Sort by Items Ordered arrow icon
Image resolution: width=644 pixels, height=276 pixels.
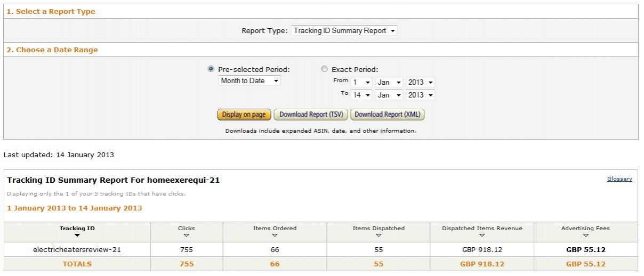(275, 235)
